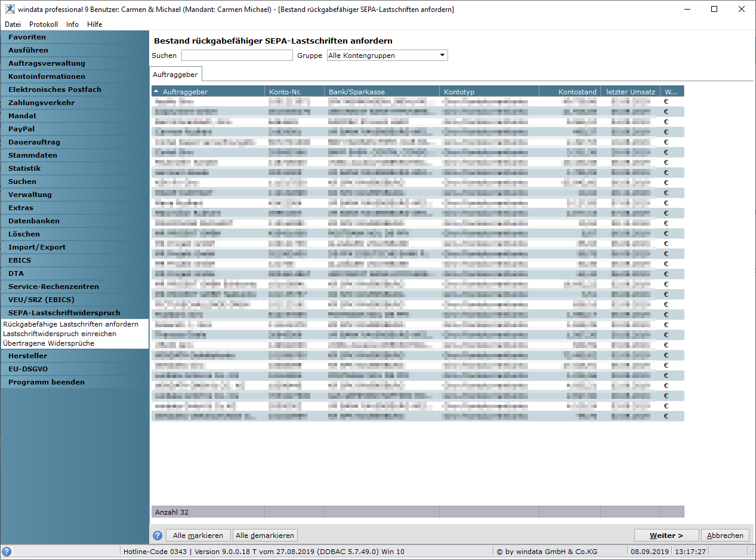The image size is (756, 560).
Task: Open the Gruppe dropdown showing Alle Kontengruppen
Action: 387,56
